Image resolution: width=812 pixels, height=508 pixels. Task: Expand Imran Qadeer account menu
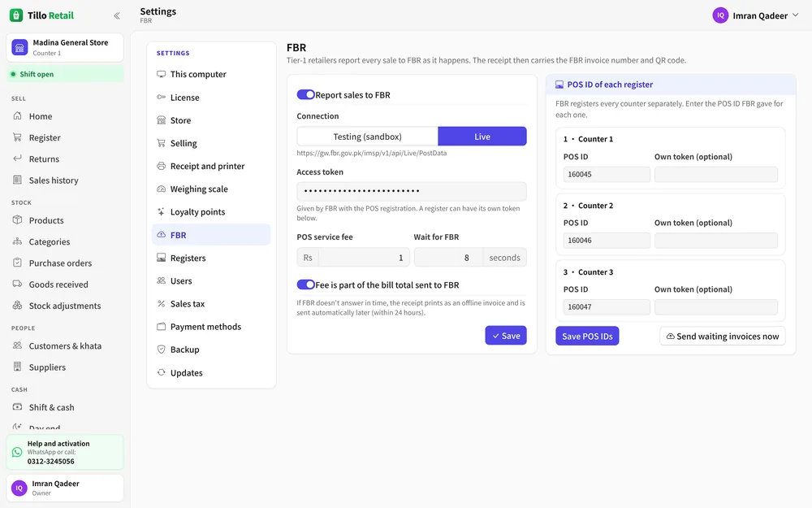pos(756,15)
